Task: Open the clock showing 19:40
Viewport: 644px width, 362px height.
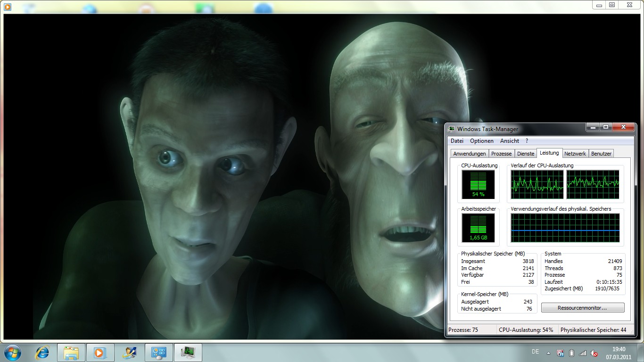Action: point(619,349)
